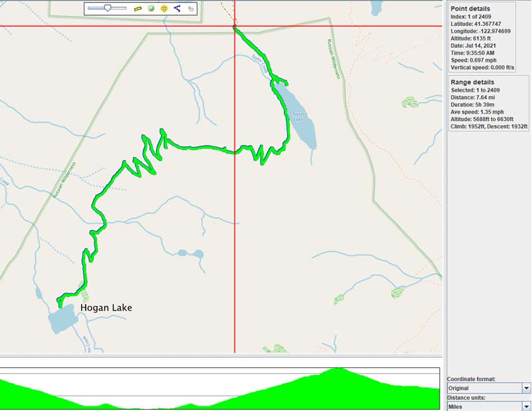The height and width of the screenshot is (411, 532).
Task: Click the Point details heading
Action: coord(470,9)
